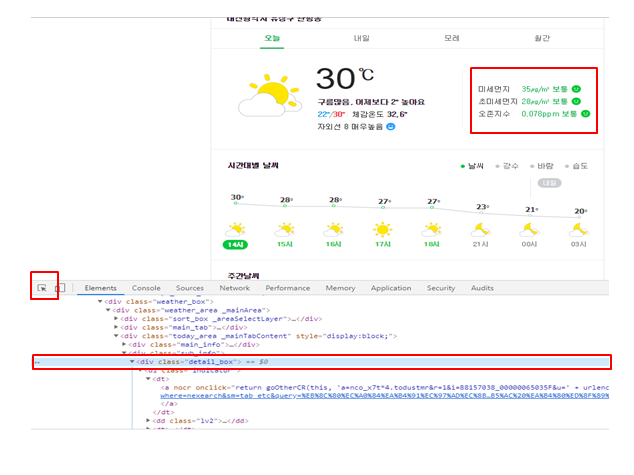Image resolution: width=634 pixels, height=475 pixels.
Task: Toggle the device toolbar icon
Action: coord(60,288)
